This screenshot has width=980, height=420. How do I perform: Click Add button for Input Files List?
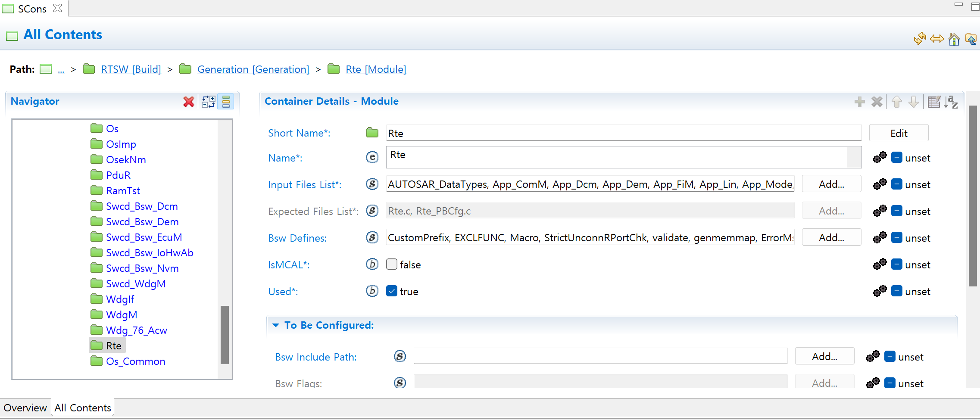[832, 184]
